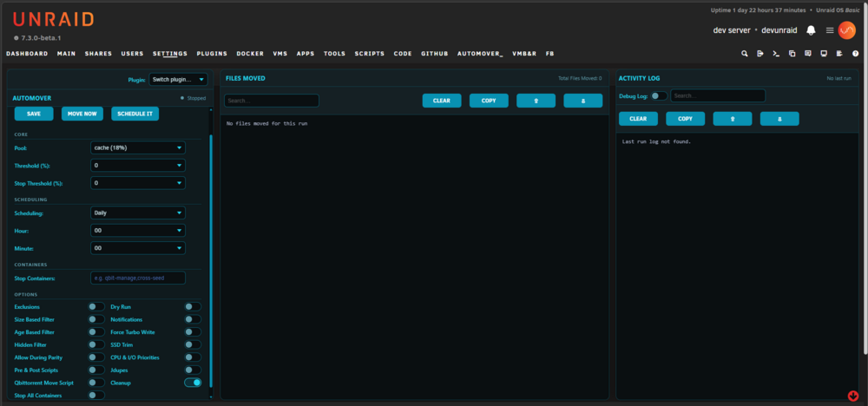This screenshot has width=868, height=406.
Task: Enable Dry Run mode
Action: [193, 306]
